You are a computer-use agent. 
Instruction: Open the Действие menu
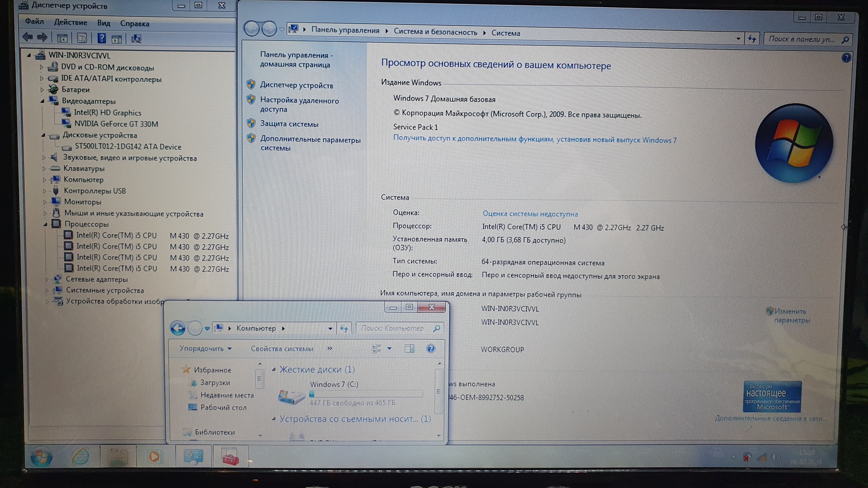click(x=70, y=22)
